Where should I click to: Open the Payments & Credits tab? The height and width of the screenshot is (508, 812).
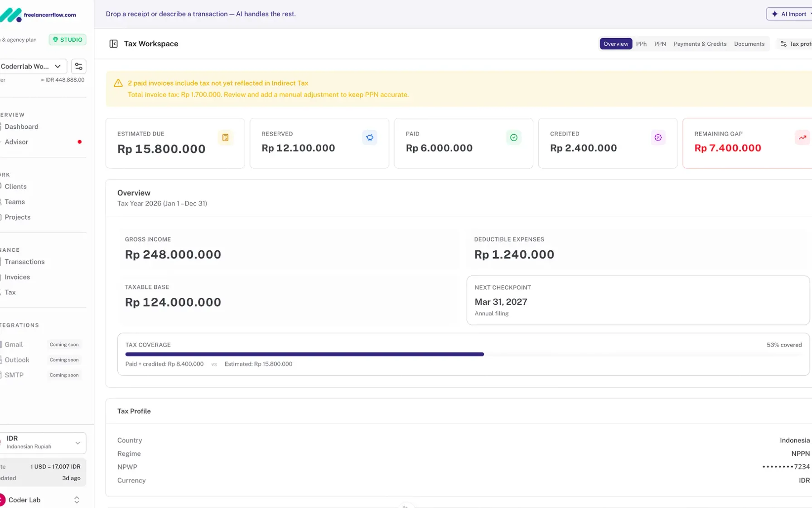point(700,44)
